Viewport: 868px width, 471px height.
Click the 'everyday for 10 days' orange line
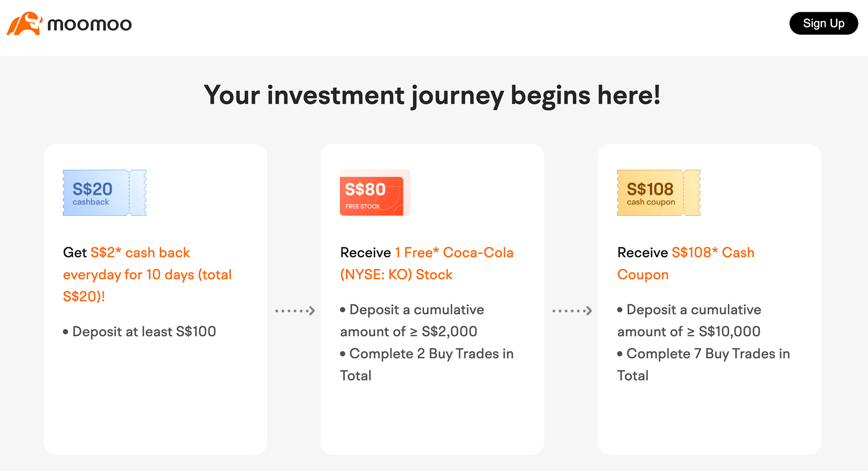click(x=147, y=274)
